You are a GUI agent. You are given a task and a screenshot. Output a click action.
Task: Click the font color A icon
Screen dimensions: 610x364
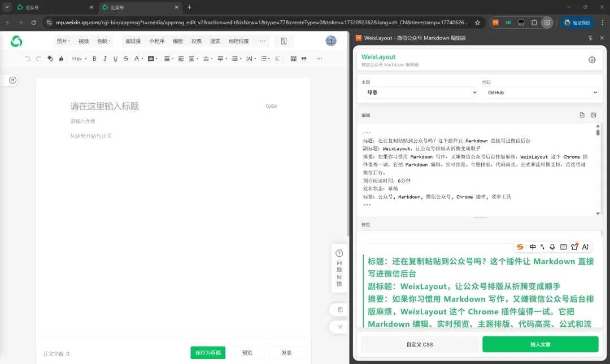click(137, 59)
